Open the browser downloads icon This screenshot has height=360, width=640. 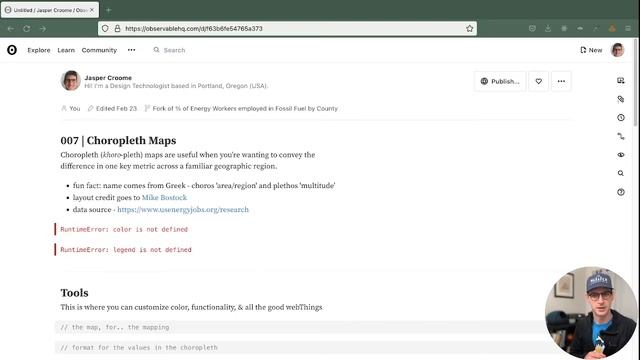[548, 29]
